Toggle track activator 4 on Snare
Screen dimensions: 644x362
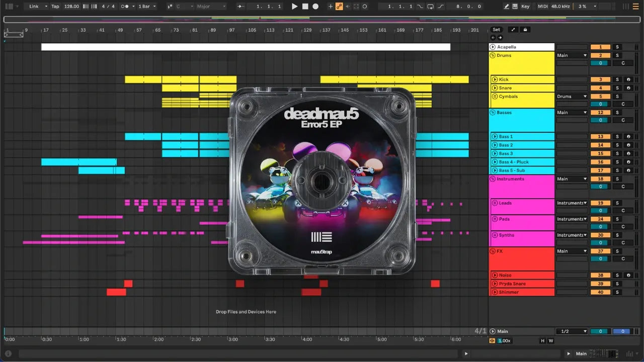point(600,88)
